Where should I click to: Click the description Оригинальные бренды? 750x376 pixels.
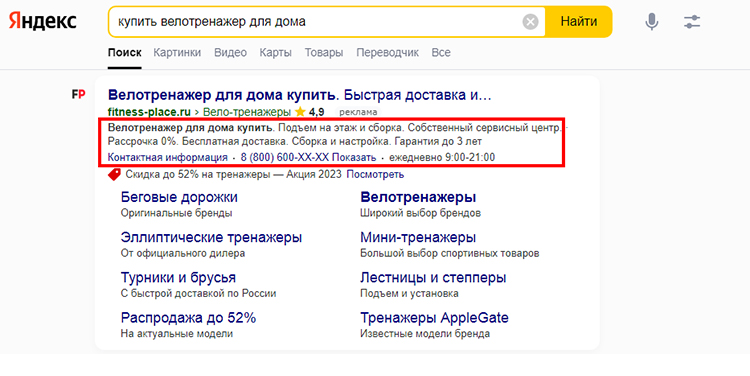pyautogui.click(x=176, y=213)
